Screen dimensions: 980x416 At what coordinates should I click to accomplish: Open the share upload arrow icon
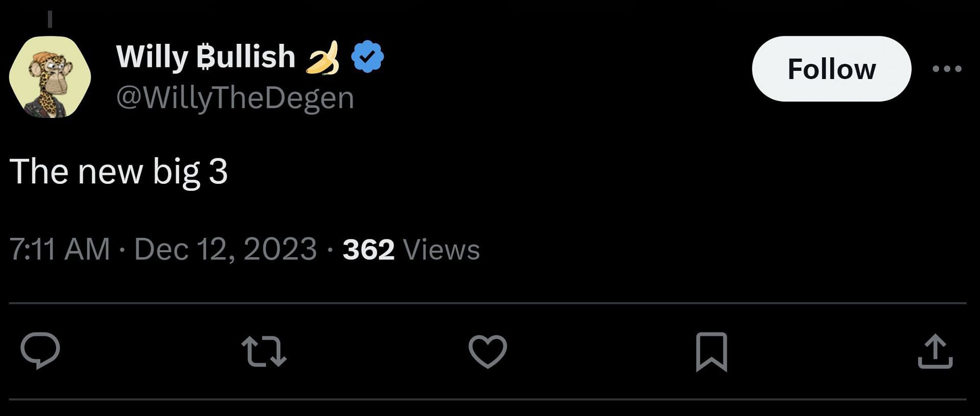pos(935,351)
